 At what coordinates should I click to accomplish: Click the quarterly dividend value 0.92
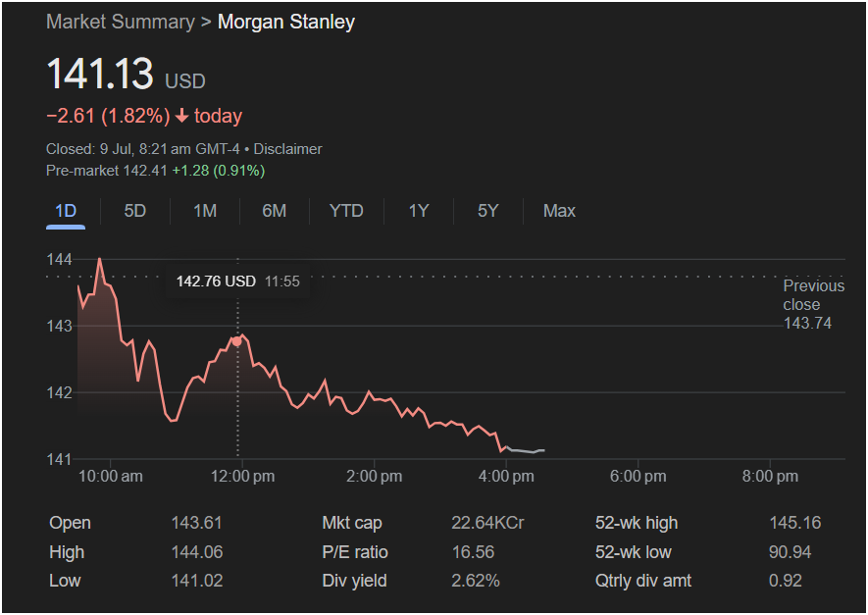click(x=786, y=581)
